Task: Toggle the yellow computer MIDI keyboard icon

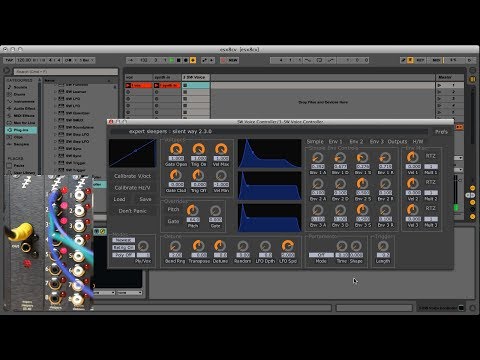Action: tap(410, 60)
